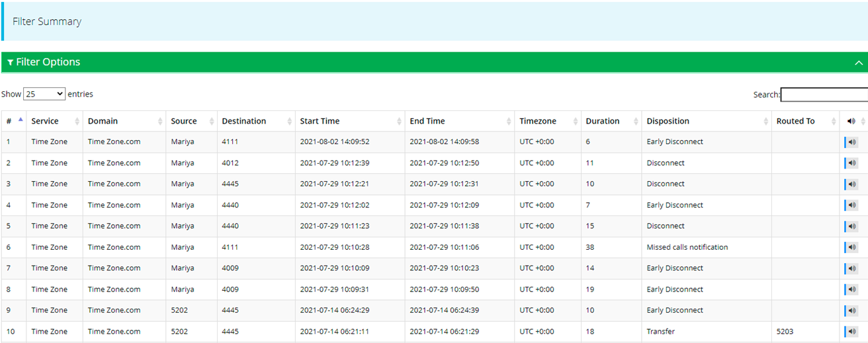Viewport: 868px width, 343px height.
Task: Sort table by Start Time column
Action: click(x=320, y=121)
